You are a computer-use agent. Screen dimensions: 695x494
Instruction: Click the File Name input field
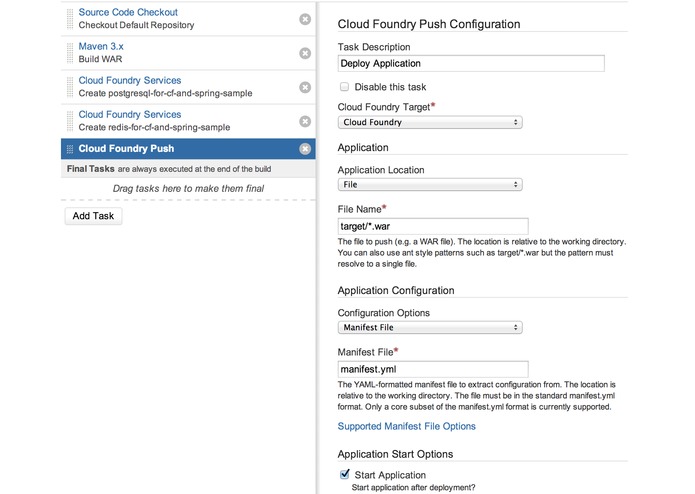tap(433, 226)
